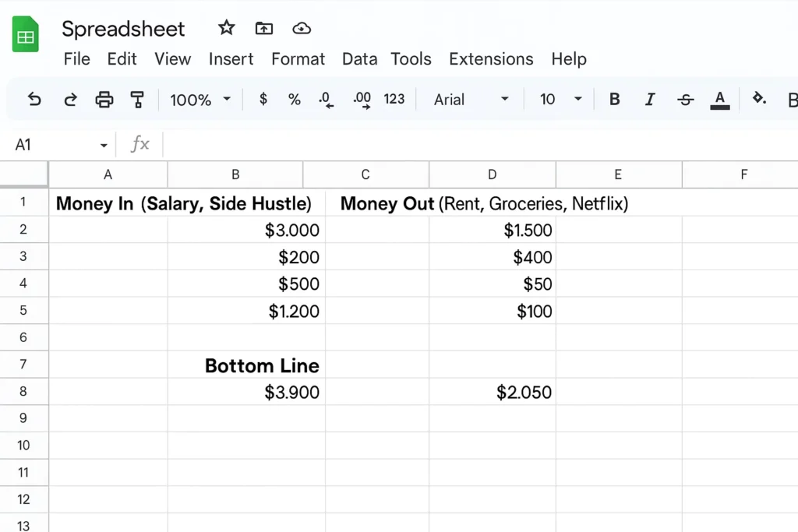This screenshot has height=532, width=798.
Task: Click the redo arrow icon
Action: click(70, 99)
